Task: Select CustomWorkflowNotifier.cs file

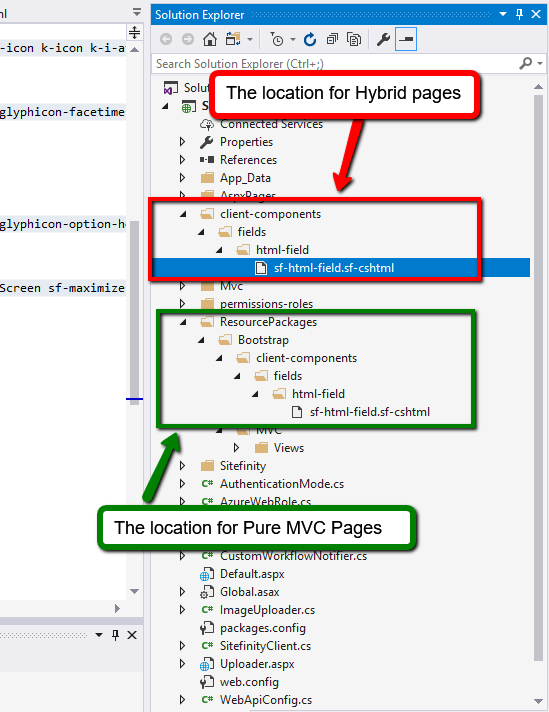Action: [293, 556]
